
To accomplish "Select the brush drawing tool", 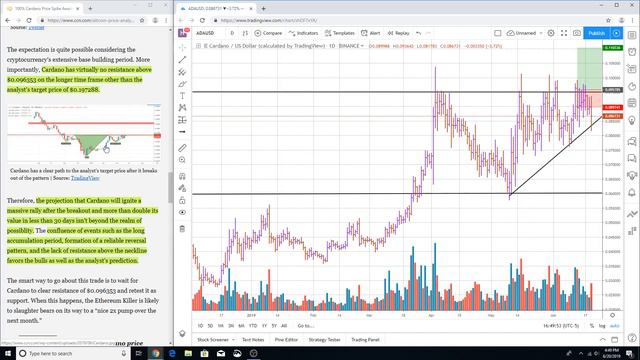I will pos(182,84).
